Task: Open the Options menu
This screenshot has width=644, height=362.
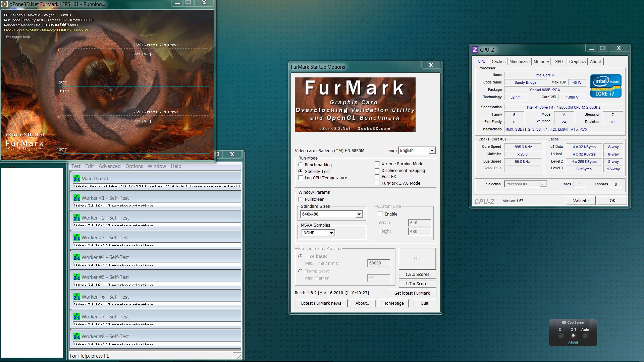Action: (x=134, y=166)
